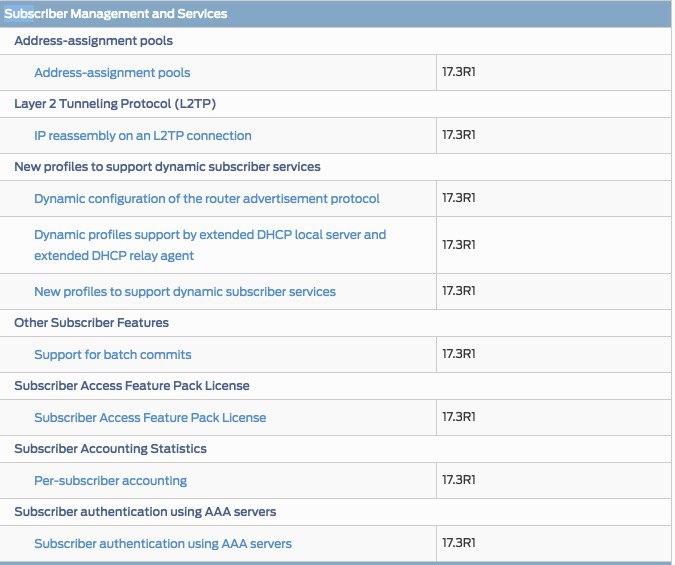Open New profiles to support dynamic subscriber services link
The width and height of the screenshot is (675, 565).
(x=185, y=292)
